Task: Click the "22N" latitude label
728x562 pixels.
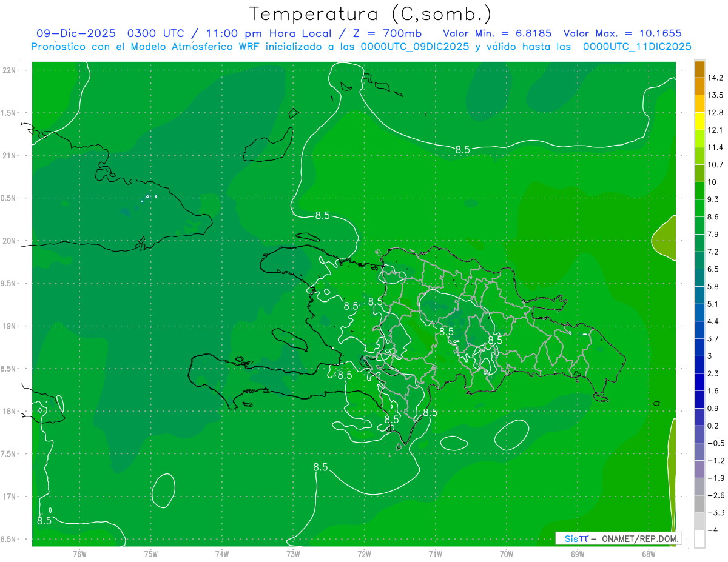Action: (9, 70)
